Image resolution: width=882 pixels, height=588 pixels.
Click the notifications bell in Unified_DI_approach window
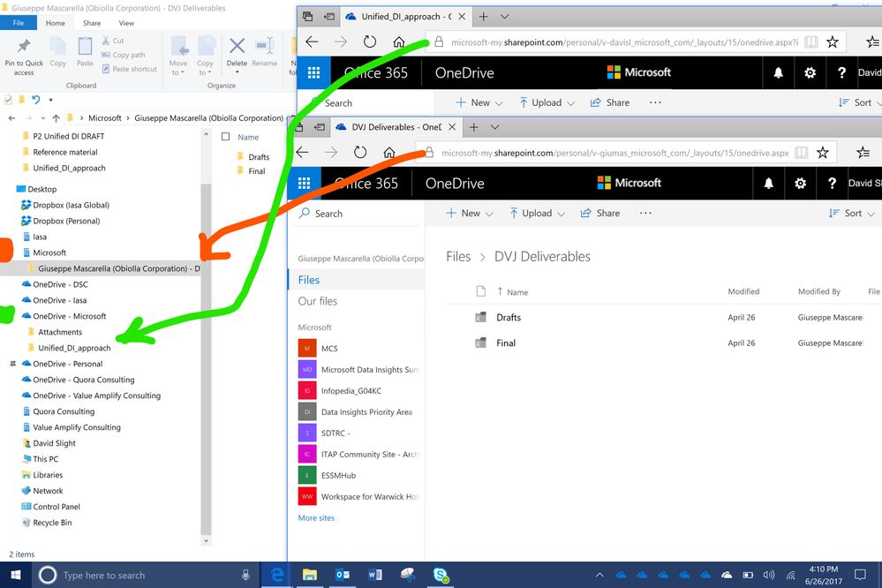click(x=779, y=72)
